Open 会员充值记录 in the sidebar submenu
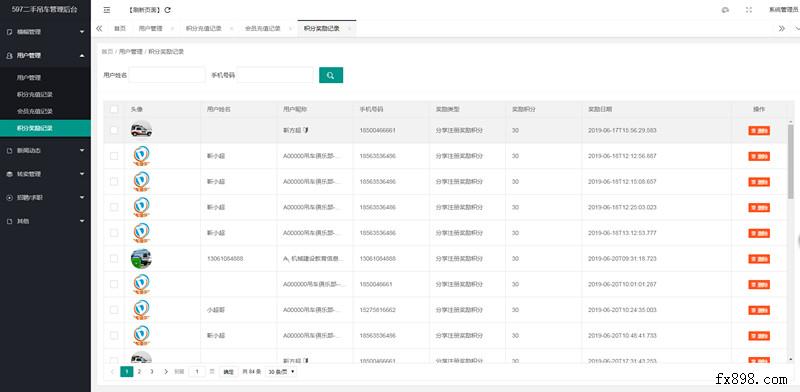Viewport: 800px width, 392px height. click(45, 111)
